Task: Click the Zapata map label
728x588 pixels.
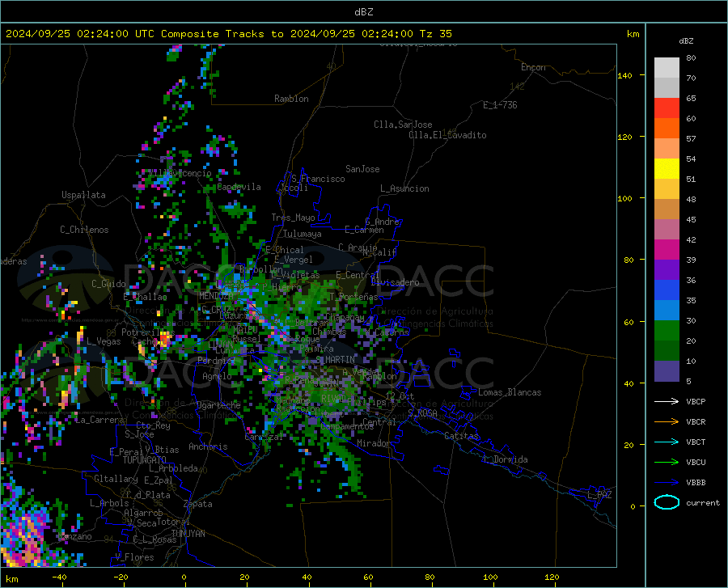Action: click(198, 504)
